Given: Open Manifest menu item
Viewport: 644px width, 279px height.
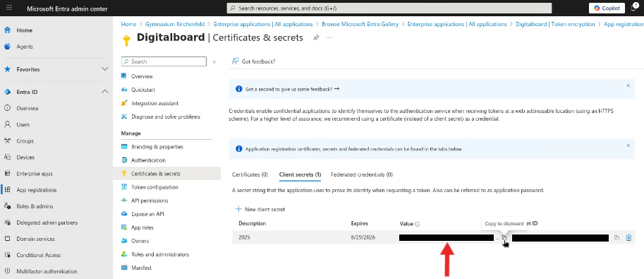Looking at the screenshot, I should point(141,268).
